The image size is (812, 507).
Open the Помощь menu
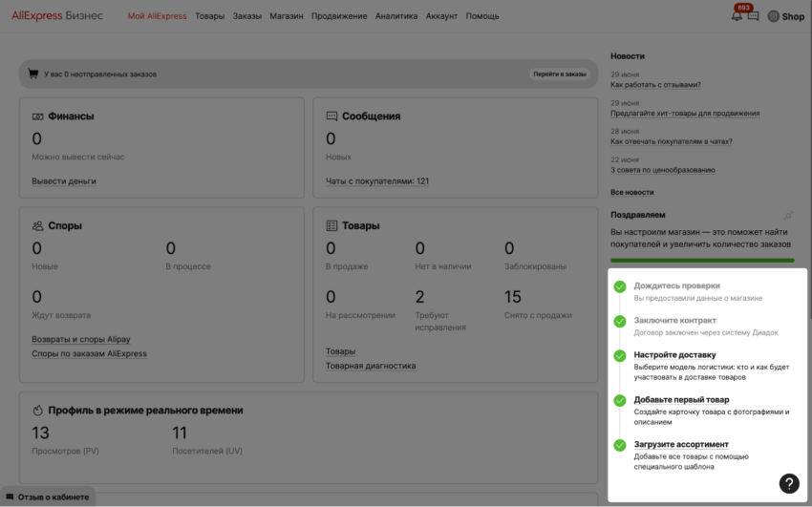tap(482, 16)
